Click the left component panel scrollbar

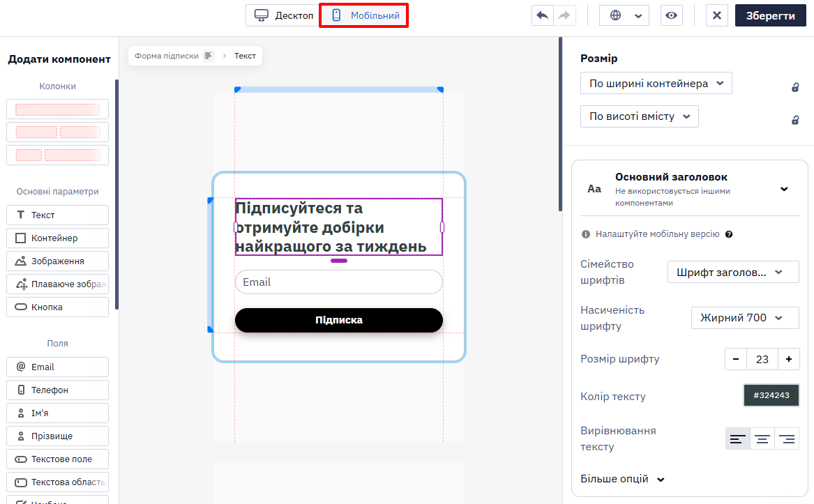[116, 194]
